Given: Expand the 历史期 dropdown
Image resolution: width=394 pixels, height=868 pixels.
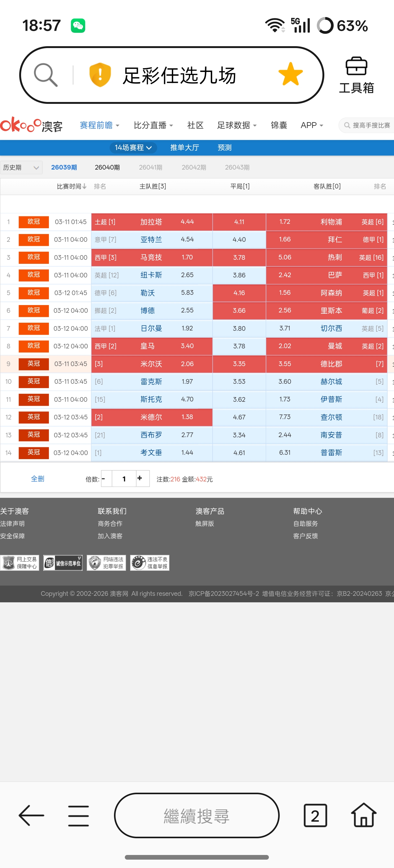Looking at the screenshot, I should 21,167.
